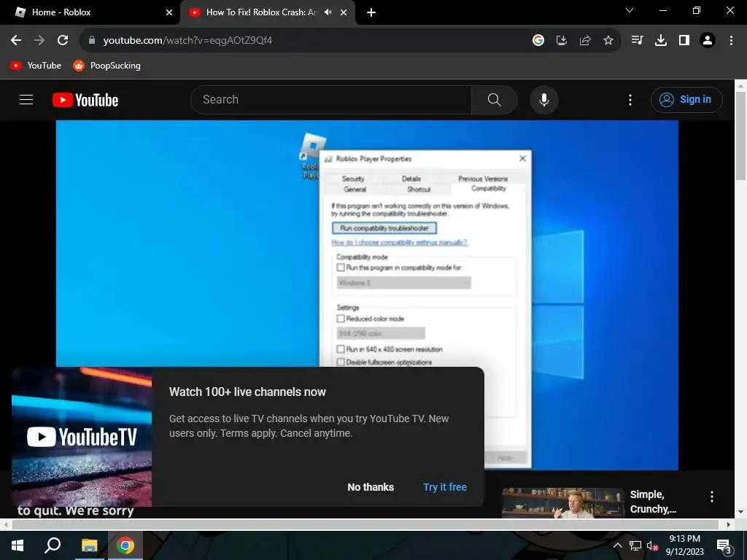Image resolution: width=747 pixels, height=560 pixels.
Task: Open the notification center icon
Action: point(724,546)
